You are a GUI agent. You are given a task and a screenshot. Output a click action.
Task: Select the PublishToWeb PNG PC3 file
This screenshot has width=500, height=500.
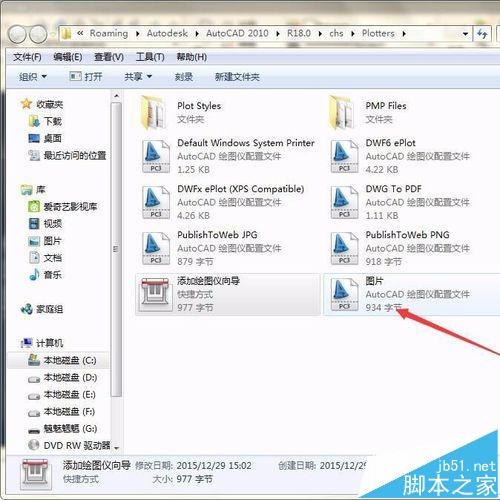click(x=399, y=248)
